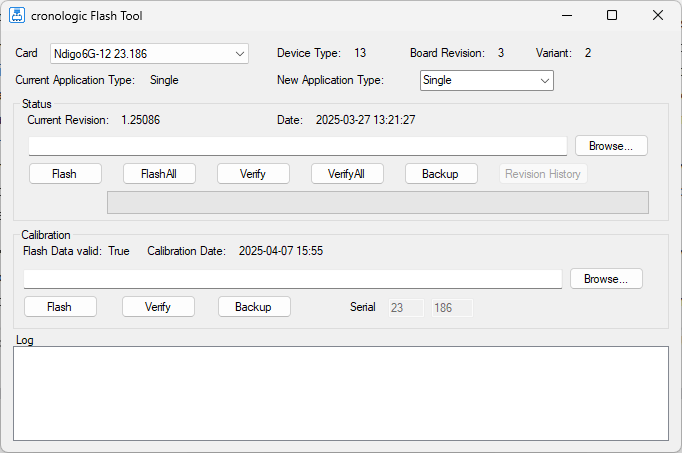
Task: Click Browse in the Calibration section
Action: point(606,279)
